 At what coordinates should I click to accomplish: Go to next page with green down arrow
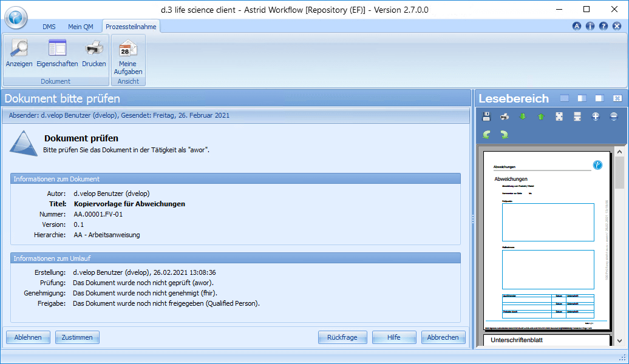pos(523,116)
